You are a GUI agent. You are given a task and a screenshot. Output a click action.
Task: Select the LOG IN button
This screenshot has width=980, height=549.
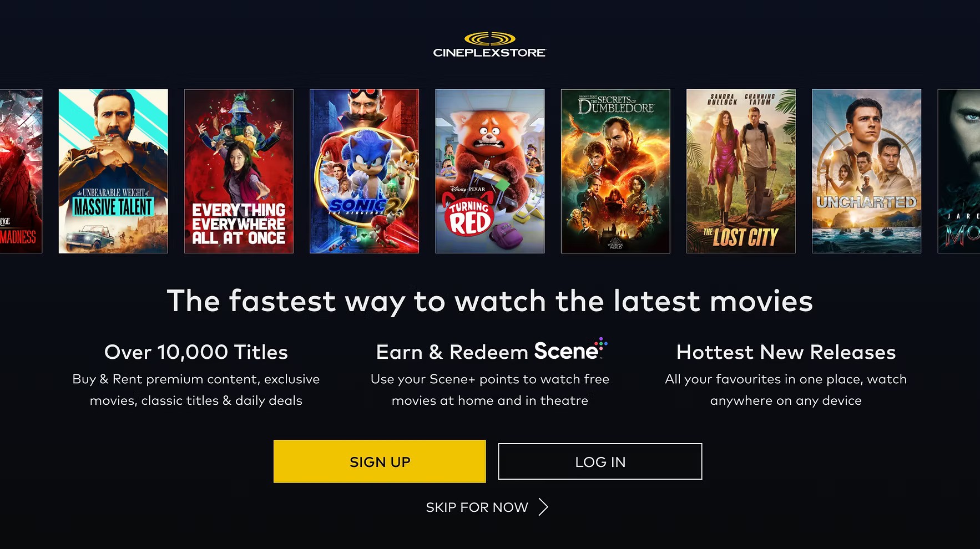coord(600,461)
